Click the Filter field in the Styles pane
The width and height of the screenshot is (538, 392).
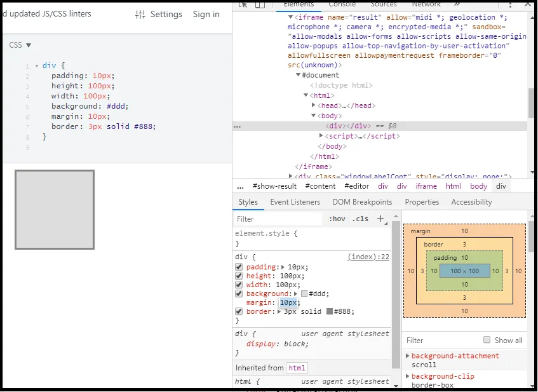click(x=278, y=219)
